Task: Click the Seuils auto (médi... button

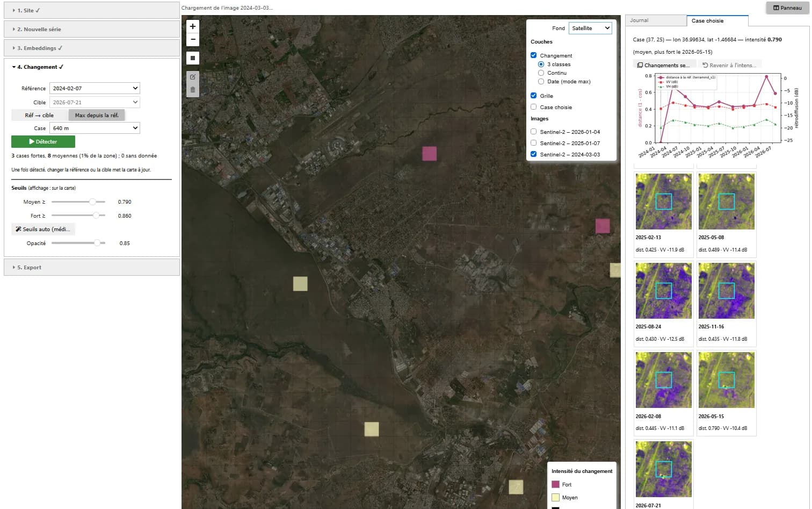Action: click(43, 229)
